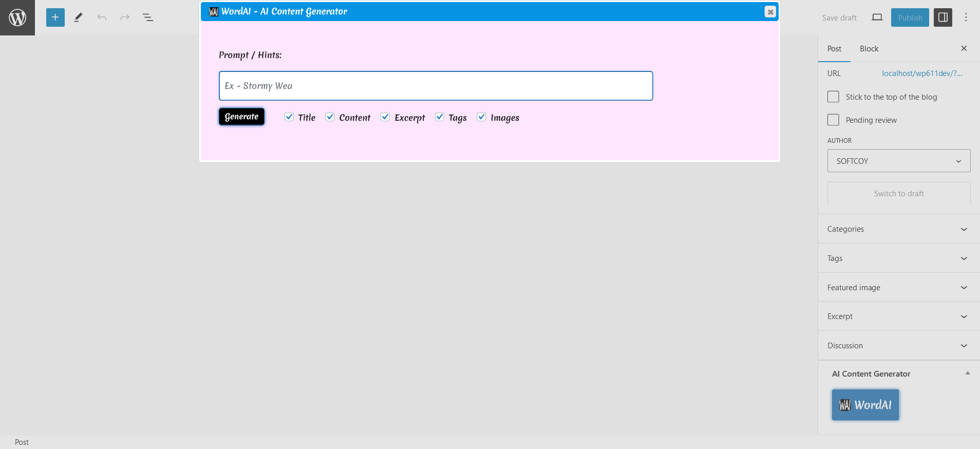The width and height of the screenshot is (980, 449).
Task: Switch to the Block tab
Action: coord(869,49)
